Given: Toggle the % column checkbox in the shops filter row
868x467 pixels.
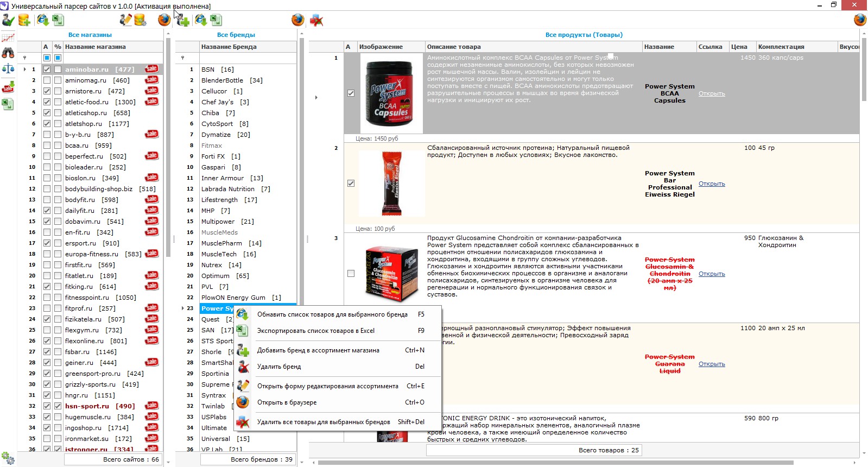Looking at the screenshot, I should click(x=58, y=58).
